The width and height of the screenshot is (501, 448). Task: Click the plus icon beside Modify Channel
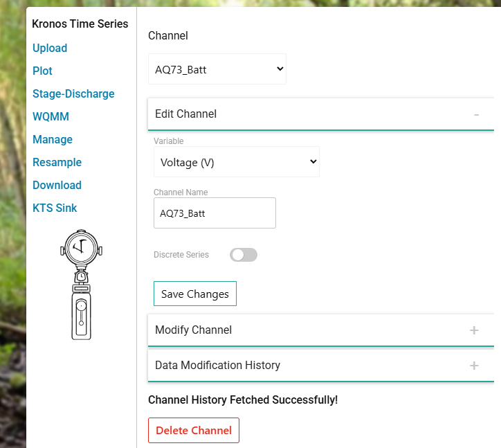(x=474, y=330)
